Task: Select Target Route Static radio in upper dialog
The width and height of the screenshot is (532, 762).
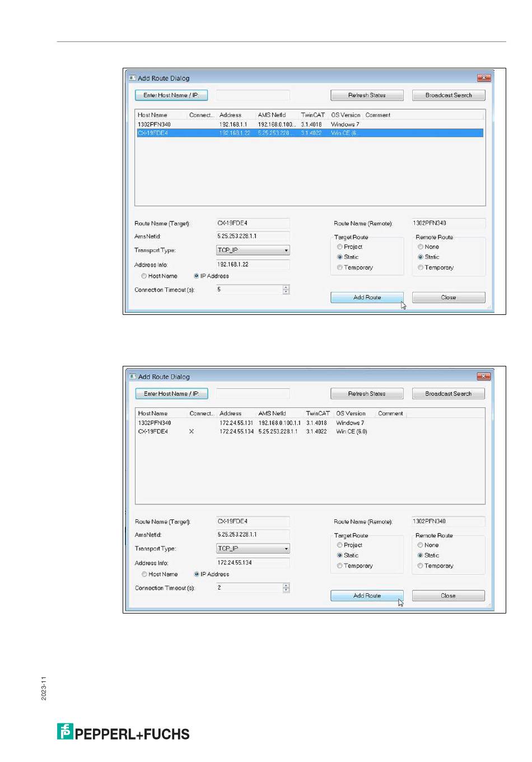Action: coord(340,257)
